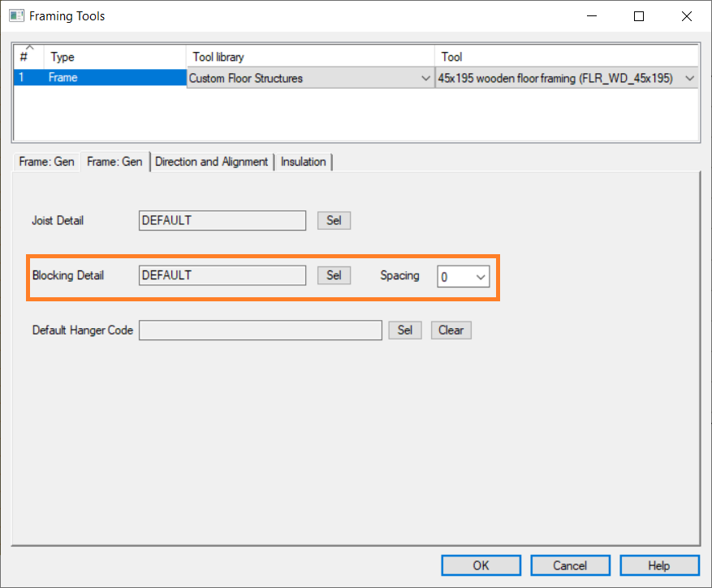The image size is (712, 588).
Task: Clear the Default Hanger Code
Action: pyautogui.click(x=451, y=331)
